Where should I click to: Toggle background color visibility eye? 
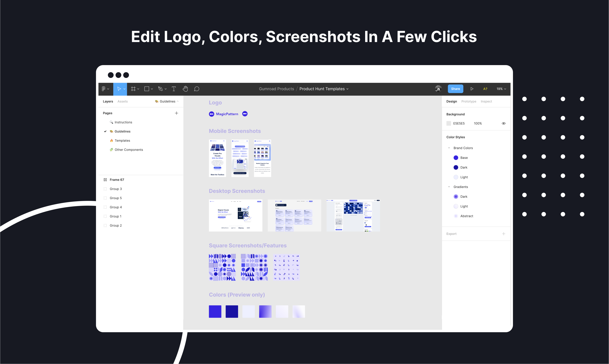[503, 123]
